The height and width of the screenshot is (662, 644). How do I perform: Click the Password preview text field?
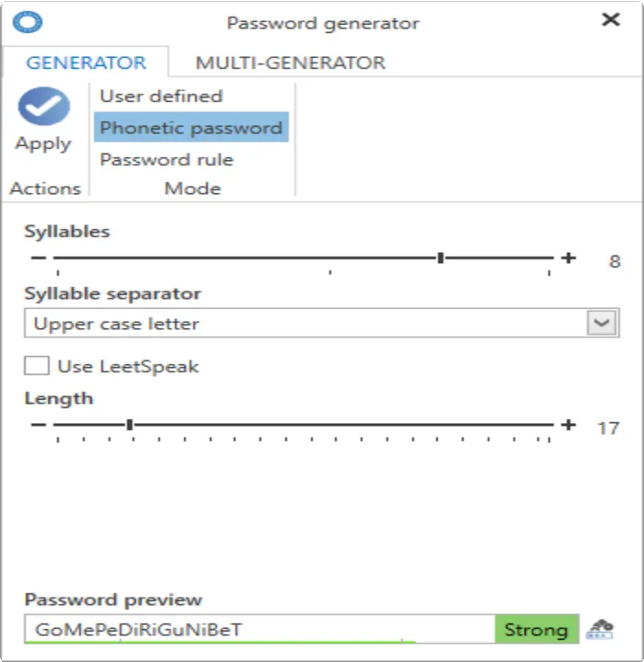[x=259, y=630]
